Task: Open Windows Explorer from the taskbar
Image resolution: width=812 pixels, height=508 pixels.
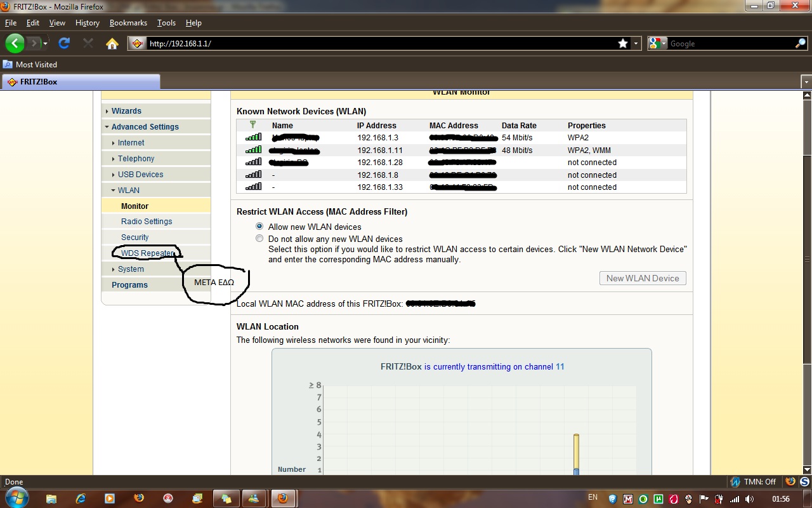Action: coord(51,498)
